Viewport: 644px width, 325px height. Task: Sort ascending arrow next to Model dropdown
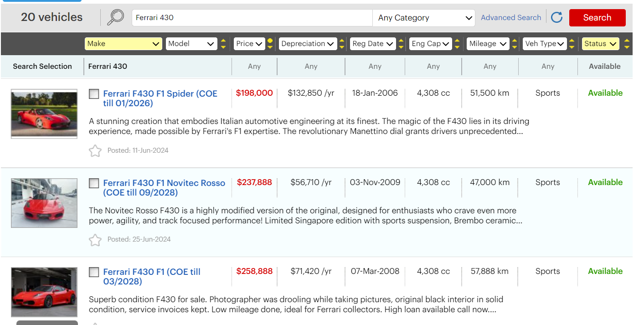pos(223,41)
